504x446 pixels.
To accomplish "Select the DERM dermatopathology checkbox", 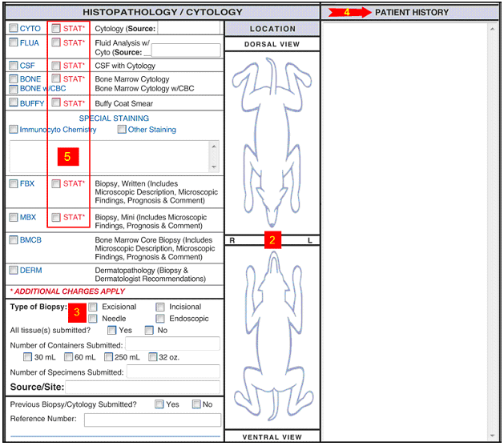I will coord(14,270).
